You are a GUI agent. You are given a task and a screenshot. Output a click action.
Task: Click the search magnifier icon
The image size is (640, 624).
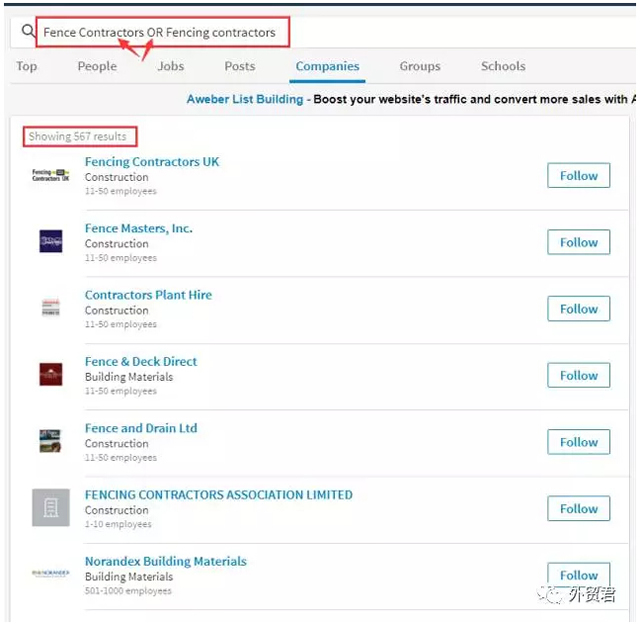click(x=27, y=32)
